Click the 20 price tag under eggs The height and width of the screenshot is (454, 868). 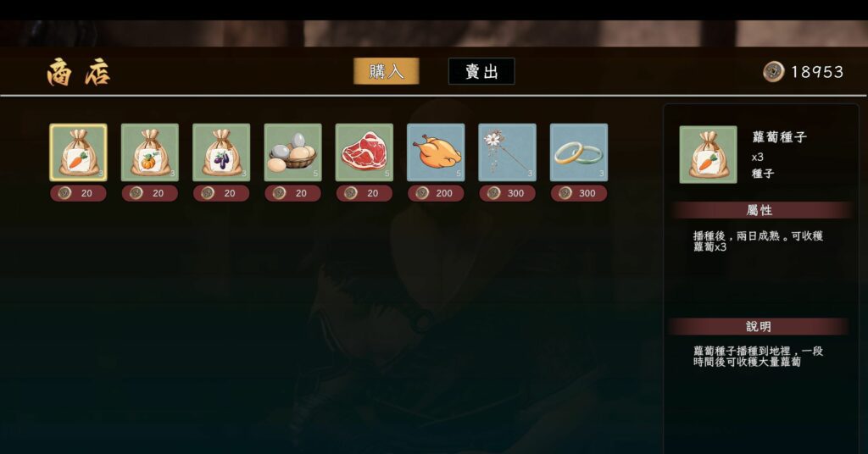point(292,193)
